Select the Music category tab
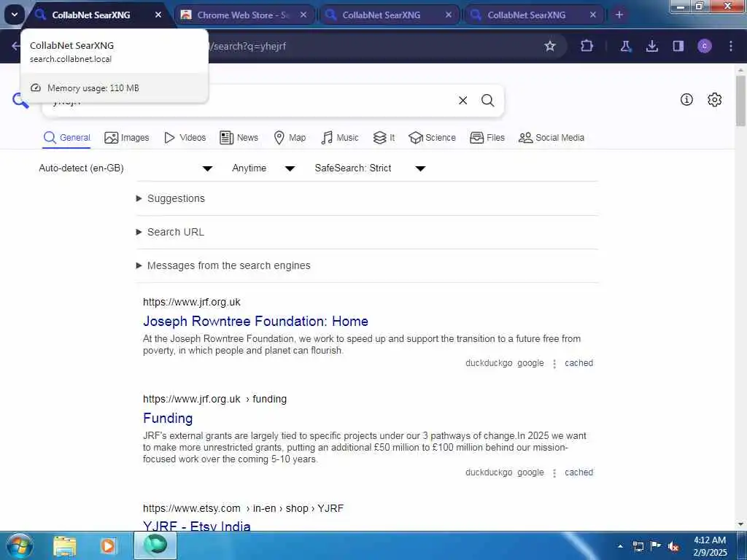747x560 pixels. (x=340, y=138)
